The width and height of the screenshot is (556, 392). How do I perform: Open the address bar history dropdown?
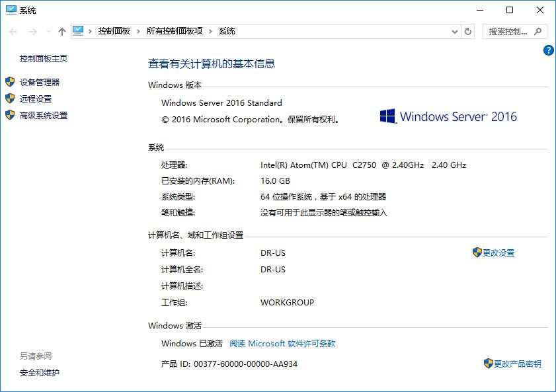pos(455,32)
